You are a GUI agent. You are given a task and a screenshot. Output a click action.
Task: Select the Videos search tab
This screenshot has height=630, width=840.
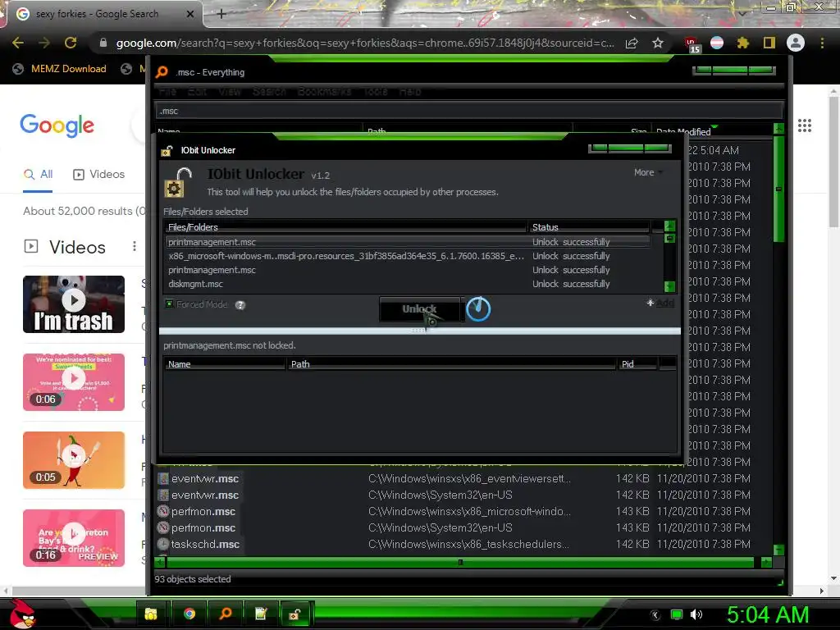click(98, 174)
